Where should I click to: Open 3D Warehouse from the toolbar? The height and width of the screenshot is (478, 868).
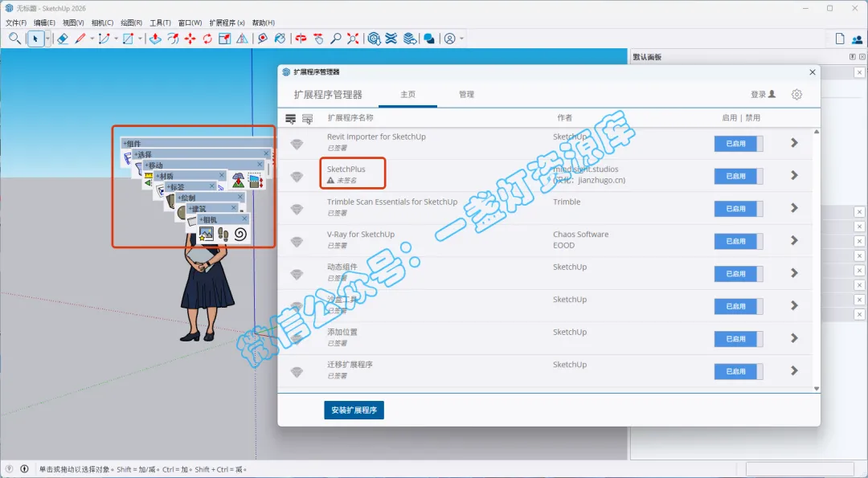click(375, 39)
